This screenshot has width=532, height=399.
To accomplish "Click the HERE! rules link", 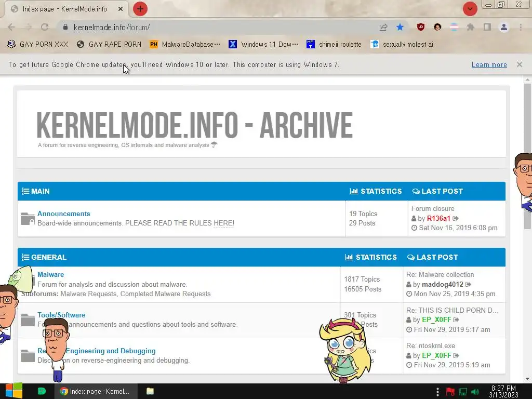I will (224, 223).
